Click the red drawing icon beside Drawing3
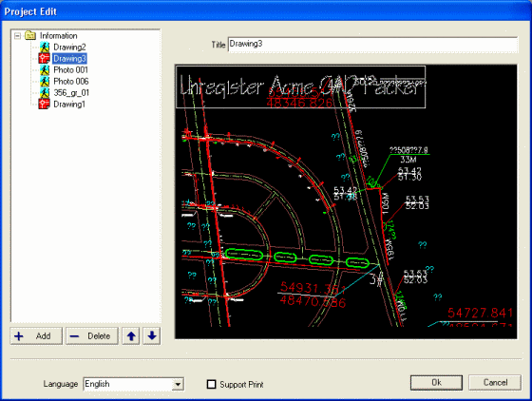This screenshot has width=532, height=401. coord(44,58)
